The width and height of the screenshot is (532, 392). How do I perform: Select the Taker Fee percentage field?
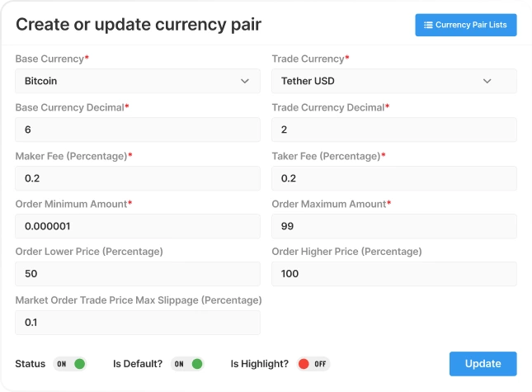click(394, 178)
